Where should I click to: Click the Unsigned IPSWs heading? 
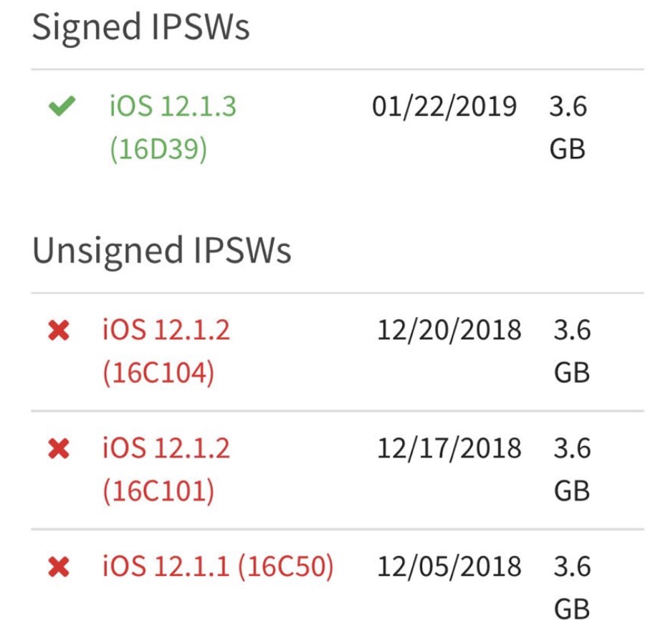[162, 251]
